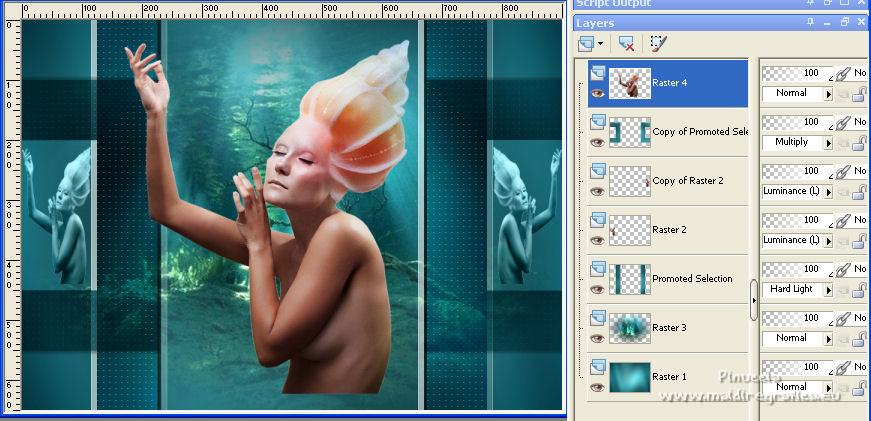Hide the Copy of Promoted Selection layer

[598, 142]
